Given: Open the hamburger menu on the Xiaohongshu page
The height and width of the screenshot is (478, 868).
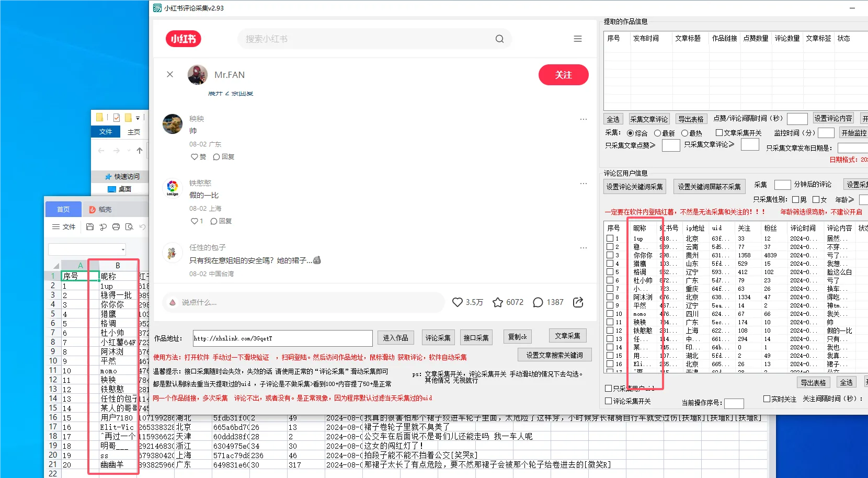Looking at the screenshot, I should click(x=577, y=39).
